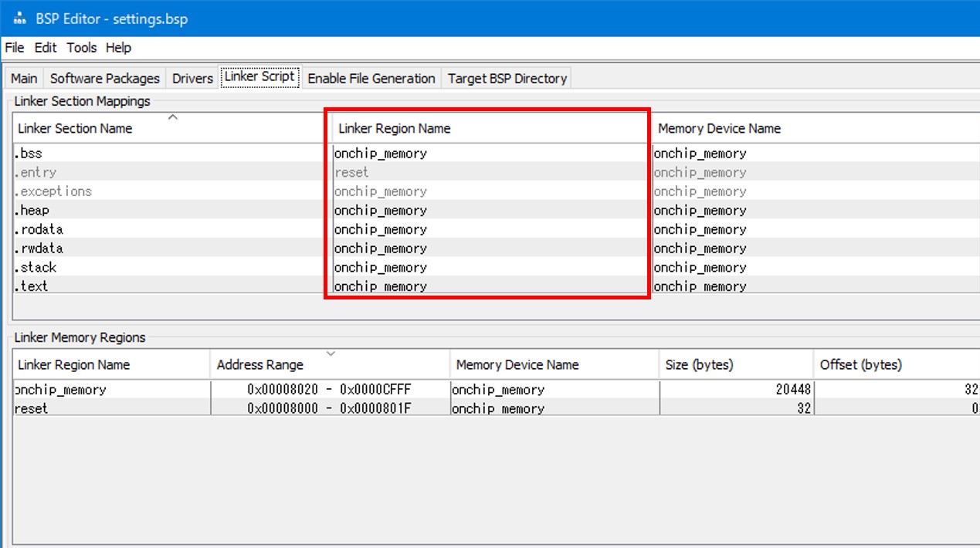Open the Tools menu
980x548 pixels.
point(81,48)
